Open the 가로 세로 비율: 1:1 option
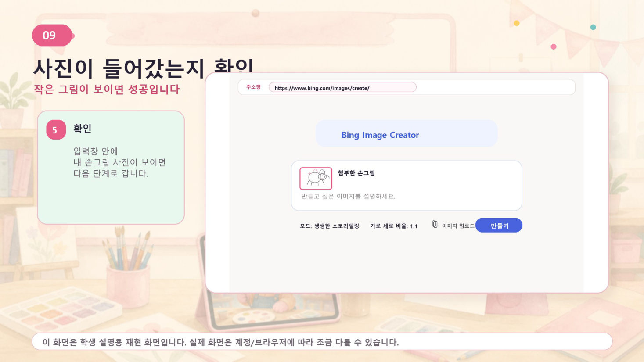This screenshot has width=644, height=362. coord(394,226)
